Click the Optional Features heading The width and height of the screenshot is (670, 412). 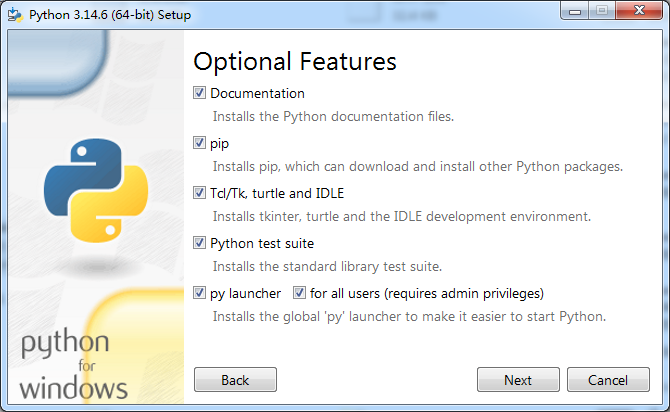[x=295, y=61]
